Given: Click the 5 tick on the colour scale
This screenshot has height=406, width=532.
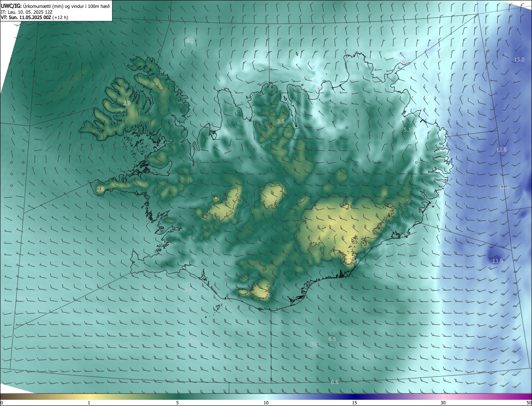Looking at the screenshot, I should pyautogui.click(x=177, y=403).
